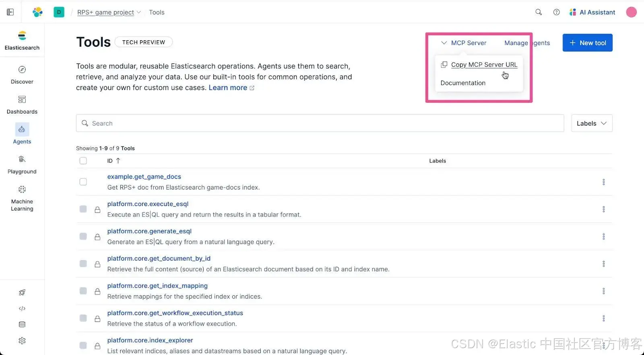The height and width of the screenshot is (355, 644).
Task: Sort the table by ID column
Action: (x=114, y=161)
